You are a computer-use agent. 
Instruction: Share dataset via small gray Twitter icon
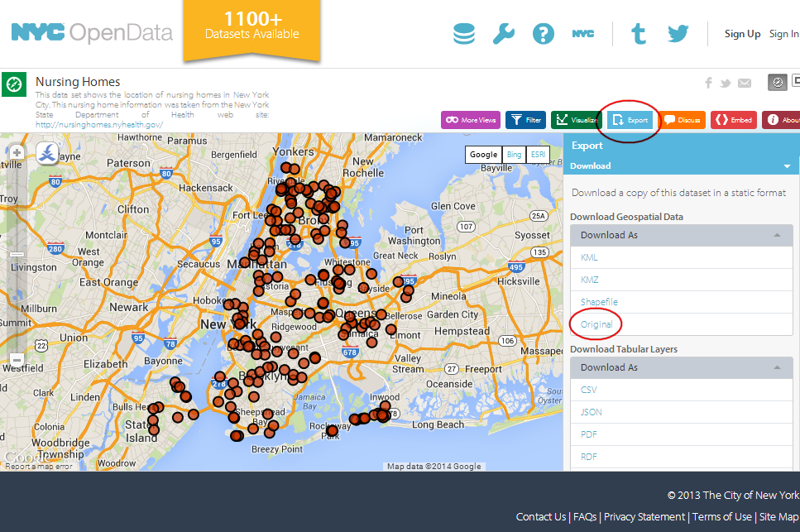725,83
